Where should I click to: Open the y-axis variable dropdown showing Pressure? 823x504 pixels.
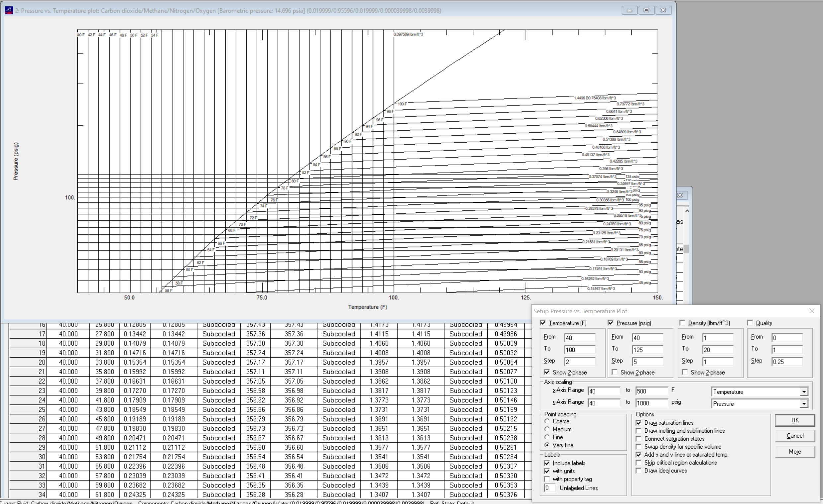[804, 403]
